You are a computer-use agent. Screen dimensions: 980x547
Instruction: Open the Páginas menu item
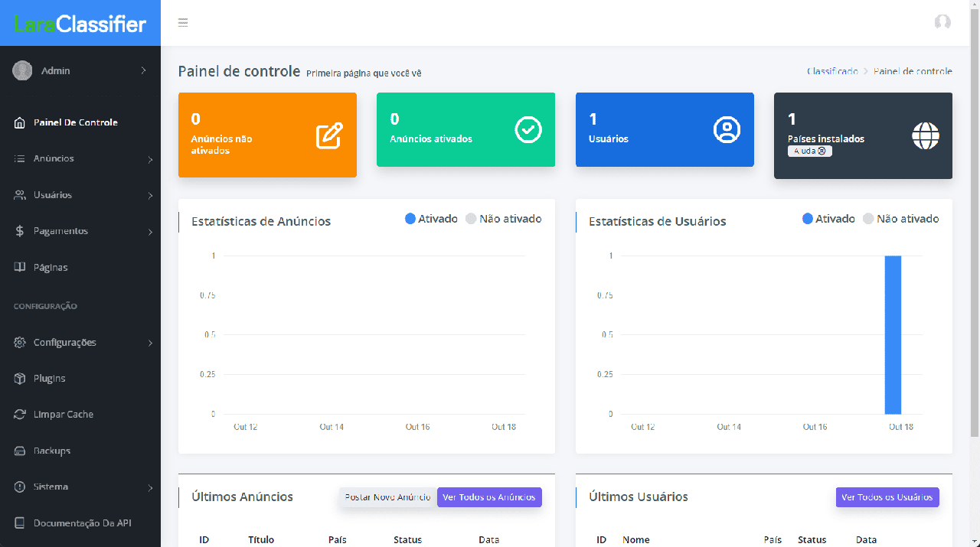pos(80,268)
